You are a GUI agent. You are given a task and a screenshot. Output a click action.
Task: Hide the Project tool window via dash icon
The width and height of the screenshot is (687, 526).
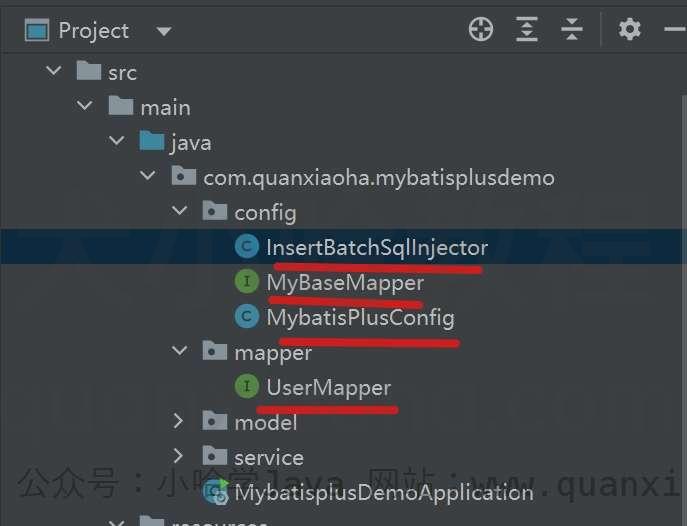click(675, 29)
